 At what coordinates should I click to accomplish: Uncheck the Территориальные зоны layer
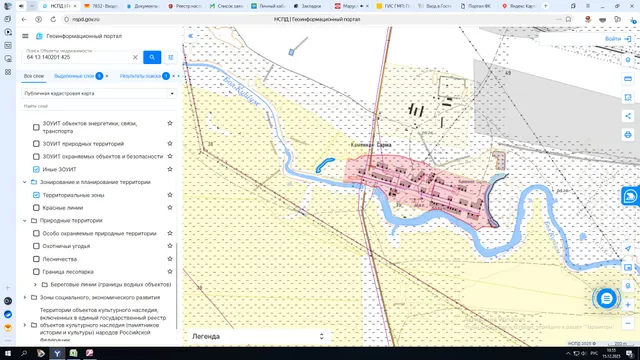pyautogui.click(x=36, y=195)
